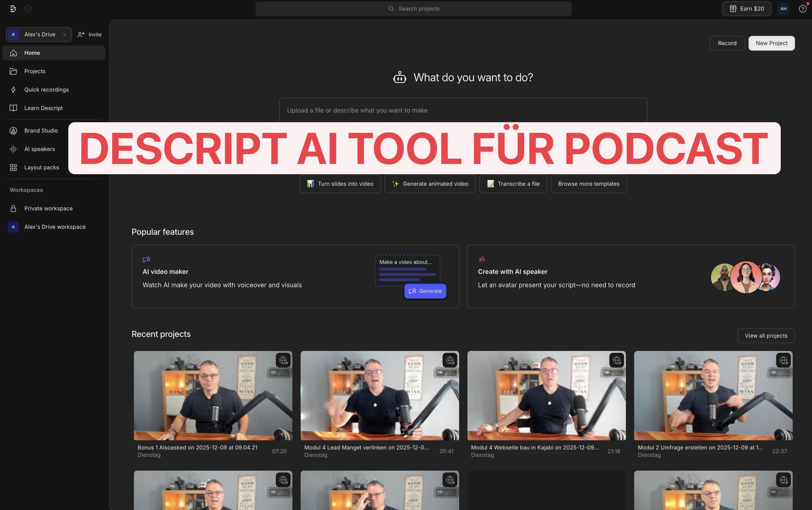Click the New Project button

click(771, 43)
